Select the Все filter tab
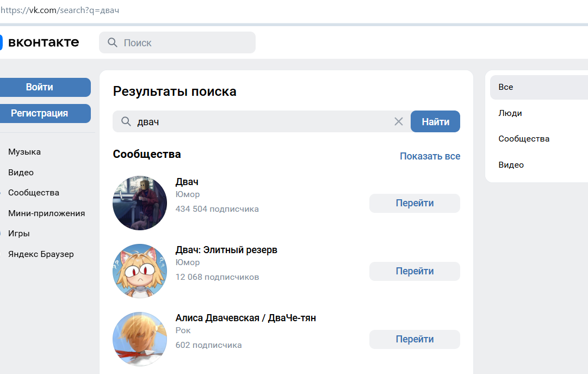 [x=539, y=87]
